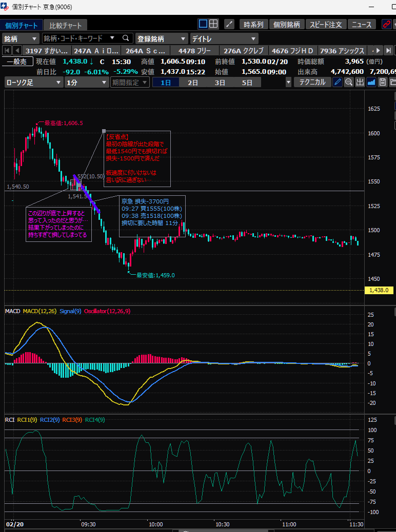Click the expand chart arrow icon
The width and height of the screenshot is (396, 532).
(x=229, y=24)
